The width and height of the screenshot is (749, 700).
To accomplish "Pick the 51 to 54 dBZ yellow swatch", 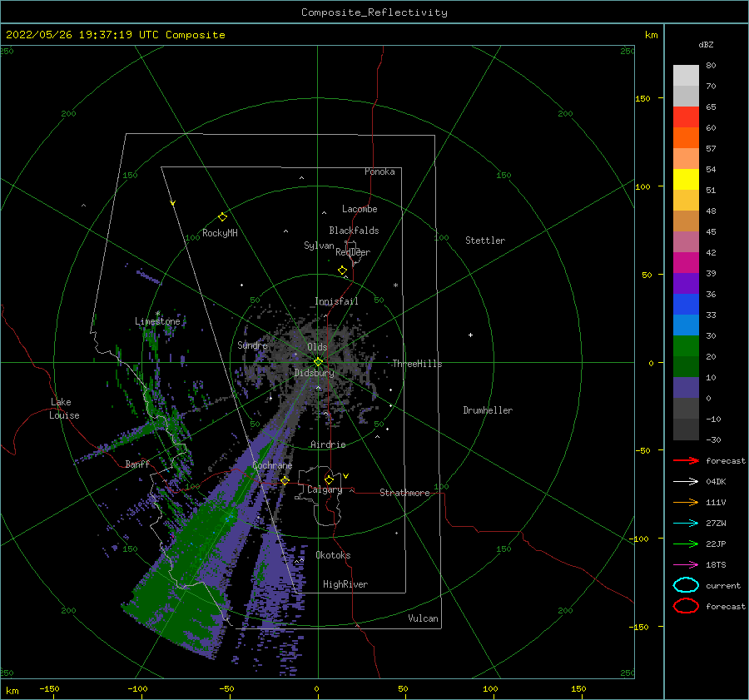I will (x=686, y=180).
